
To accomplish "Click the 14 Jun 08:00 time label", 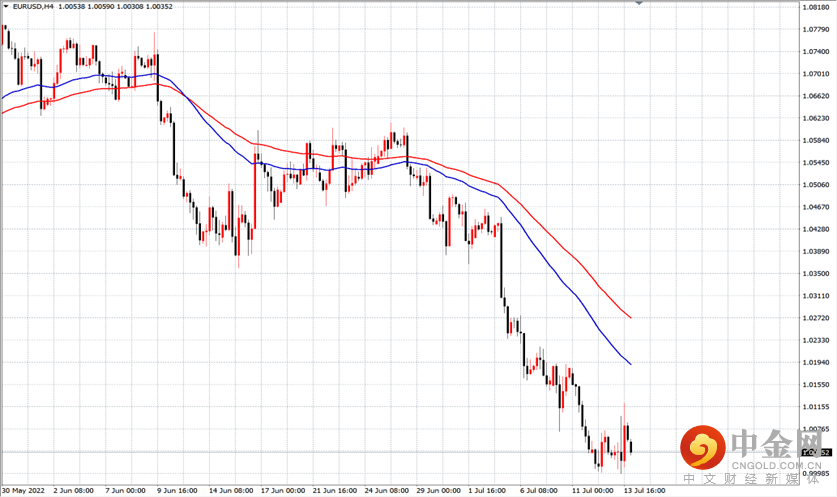I will click(231, 490).
